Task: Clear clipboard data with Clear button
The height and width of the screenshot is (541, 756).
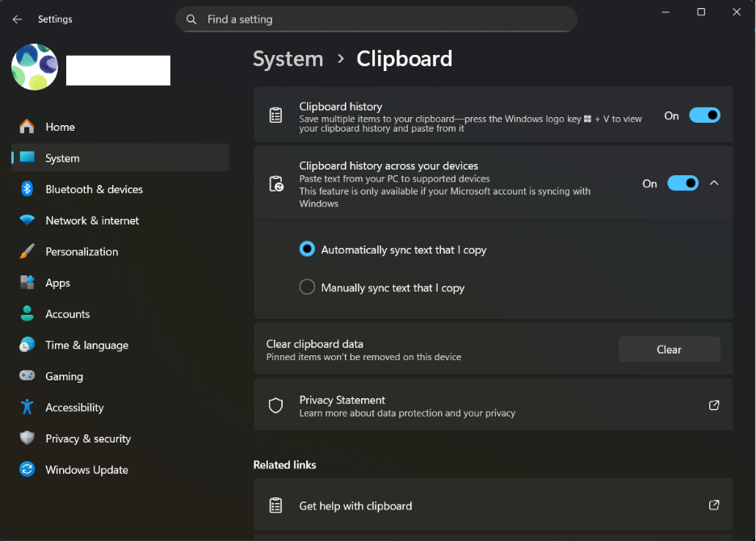Action: [x=670, y=350]
